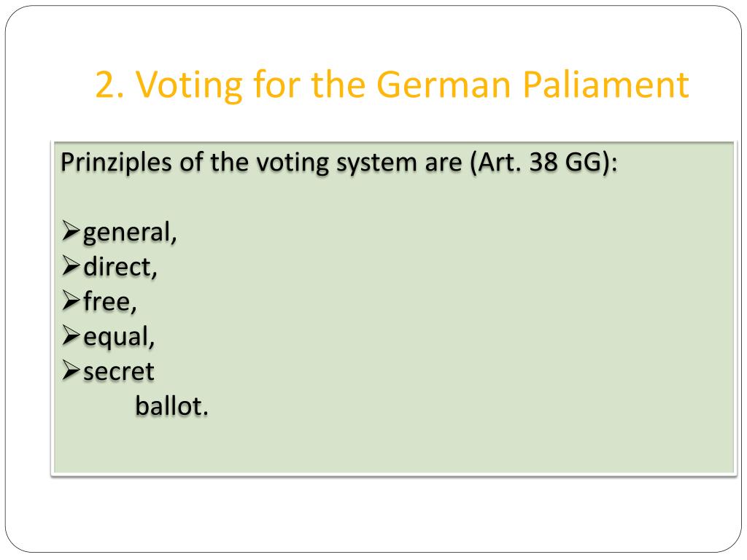Click the word general in the list
Viewport: 747px width, 560px height.
click(x=130, y=233)
